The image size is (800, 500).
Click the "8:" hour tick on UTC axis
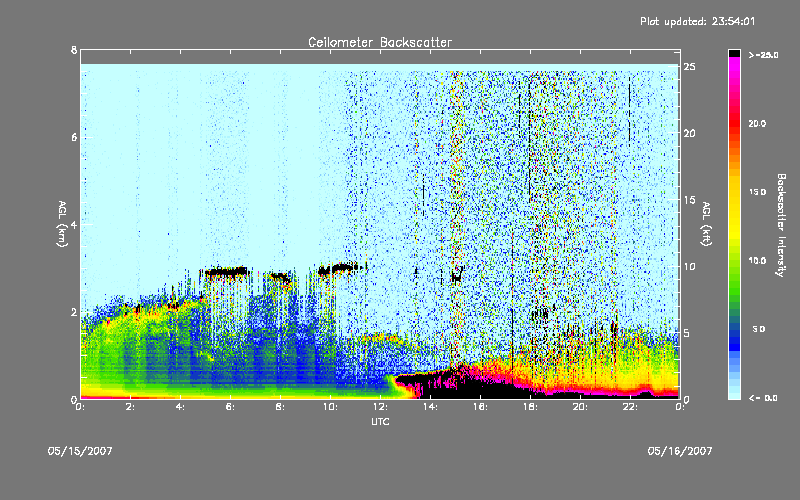281,407
